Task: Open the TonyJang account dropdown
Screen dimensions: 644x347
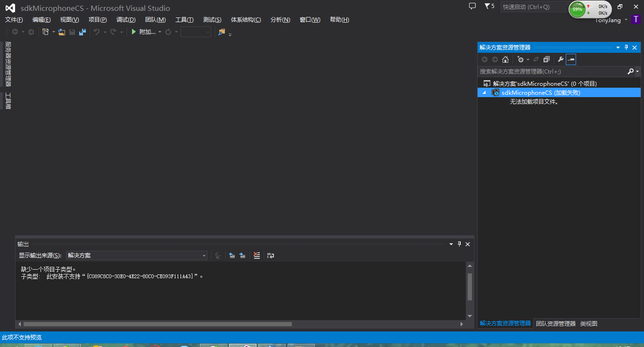Action: [x=626, y=20]
